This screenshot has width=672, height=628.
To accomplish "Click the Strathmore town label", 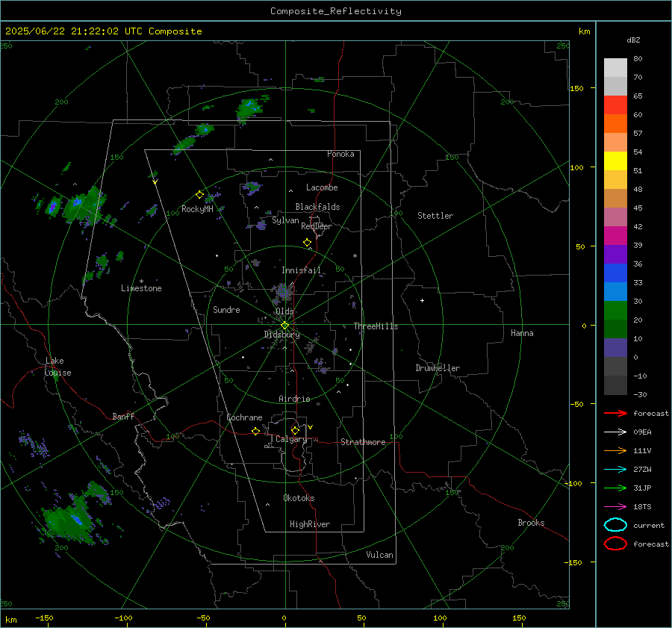I will (363, 442).
